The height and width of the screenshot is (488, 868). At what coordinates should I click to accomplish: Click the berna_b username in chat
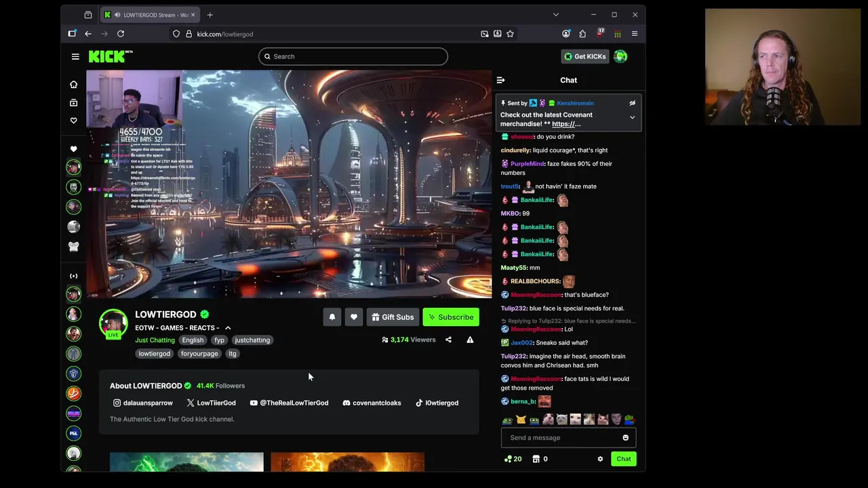point(523,402)
